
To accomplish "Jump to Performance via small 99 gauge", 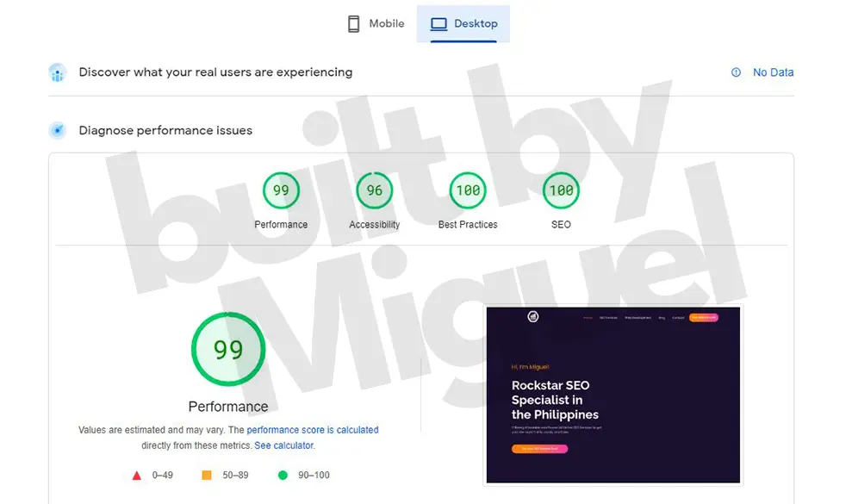I will coord(281,191).
